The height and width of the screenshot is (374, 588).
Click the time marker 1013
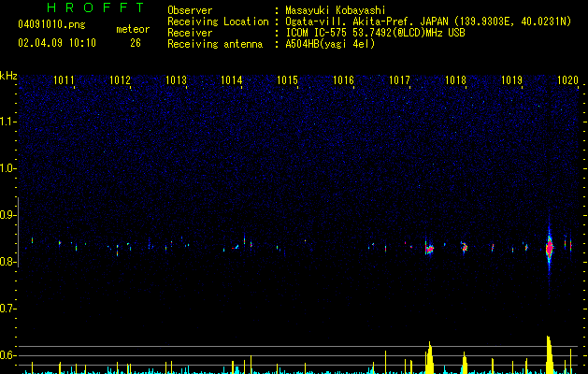click(x=176, y=80)
